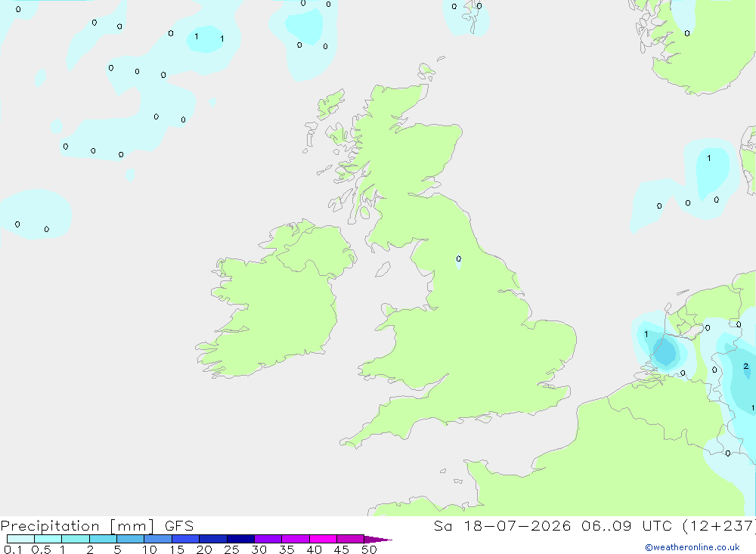Pick the 15–20 mm legend color swatch
Image resolution: width=756 pixels, height=554 pixels.
point(186,539)
